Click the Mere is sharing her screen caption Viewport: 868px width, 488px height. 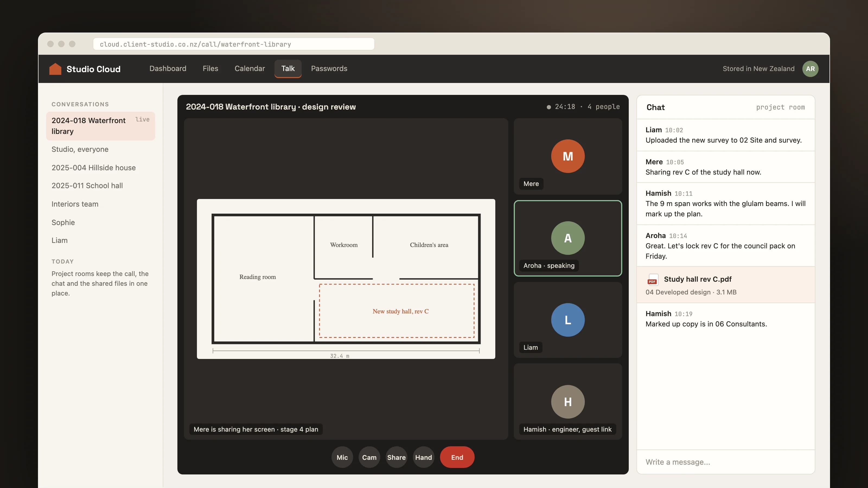(256, 429)
